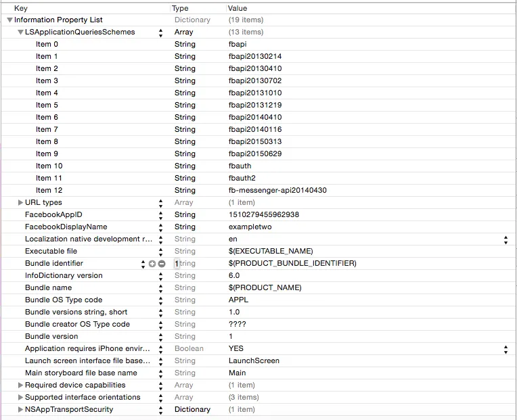
Task: Click the ???? creator code value
Action: click(x=238, y=325)
